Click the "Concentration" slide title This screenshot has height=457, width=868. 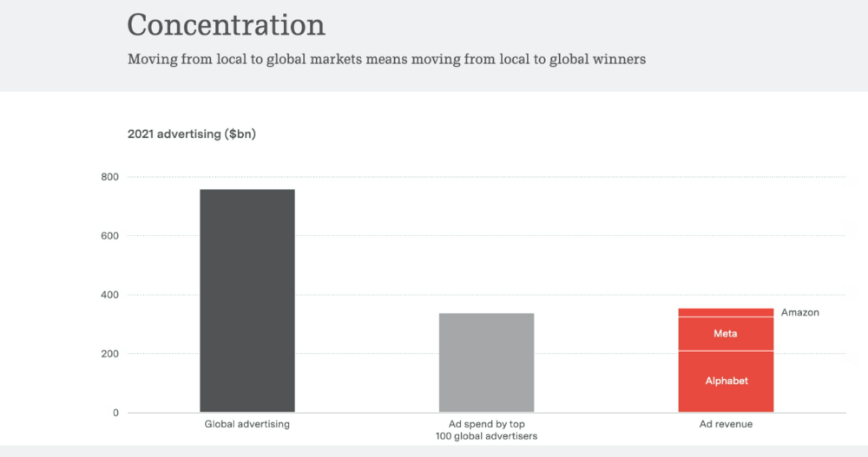[x=226, y=24]
